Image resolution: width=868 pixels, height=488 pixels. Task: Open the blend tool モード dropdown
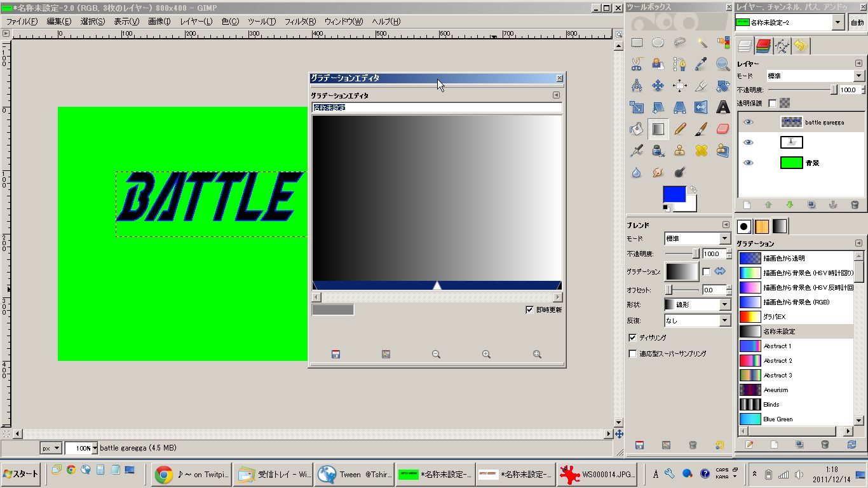(697, 238)
